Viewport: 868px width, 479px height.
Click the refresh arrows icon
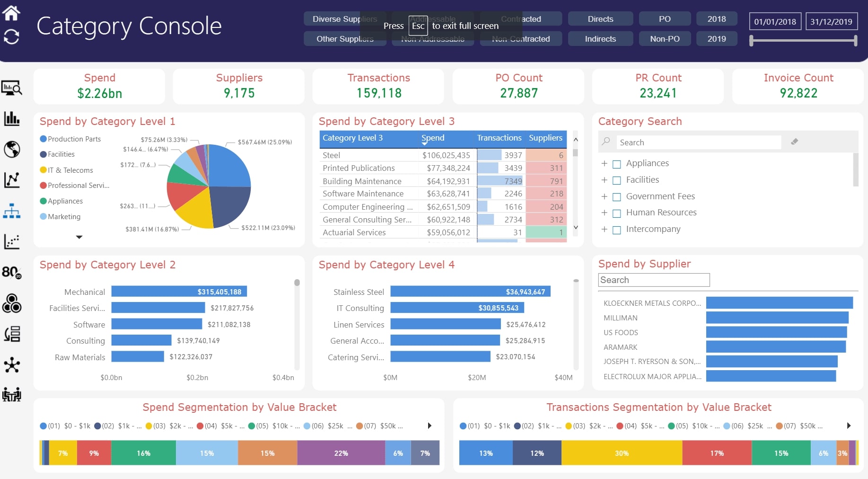point(11,36)
